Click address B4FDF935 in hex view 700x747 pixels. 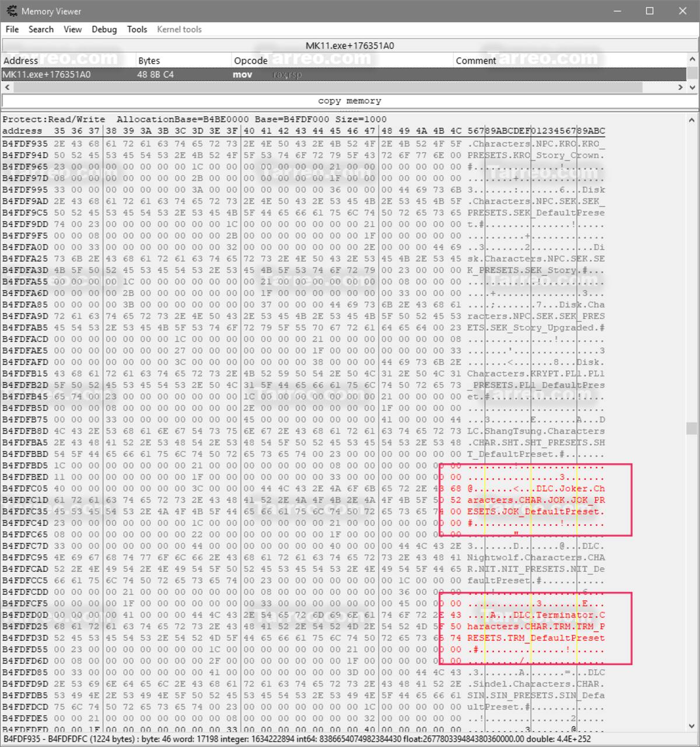click(25, 144)
